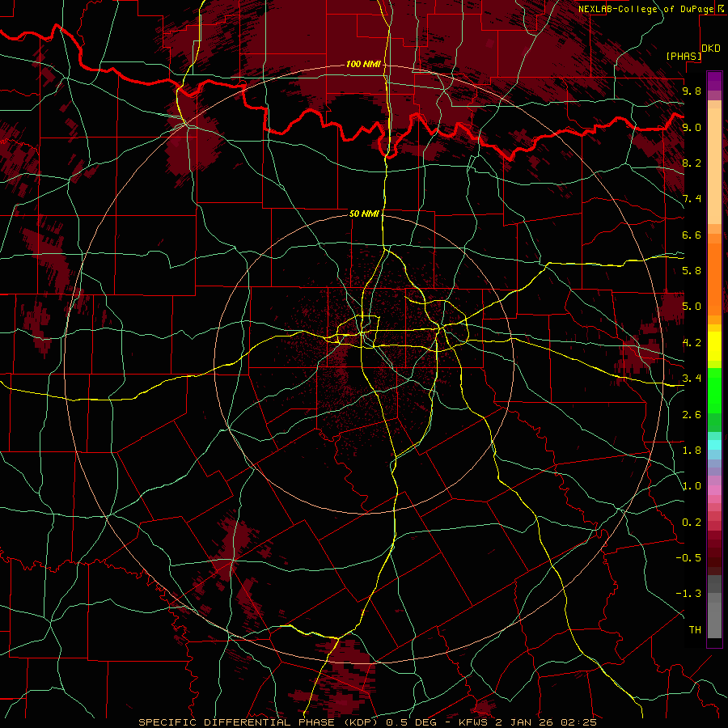Click the -1.3 scale value
This screenshot has width=728, height=728.
688,594
